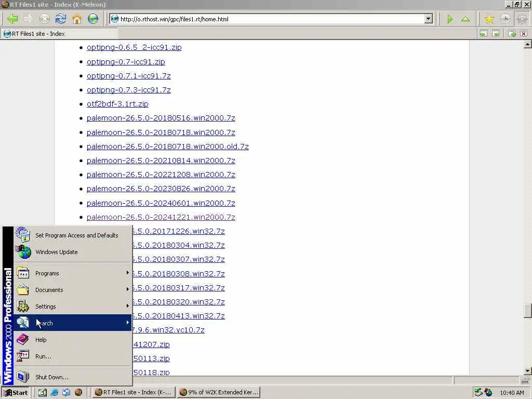This screenshot has width=532, height=399.
Task: Expand the highlighted Search submenu
Action: [73, 323]
